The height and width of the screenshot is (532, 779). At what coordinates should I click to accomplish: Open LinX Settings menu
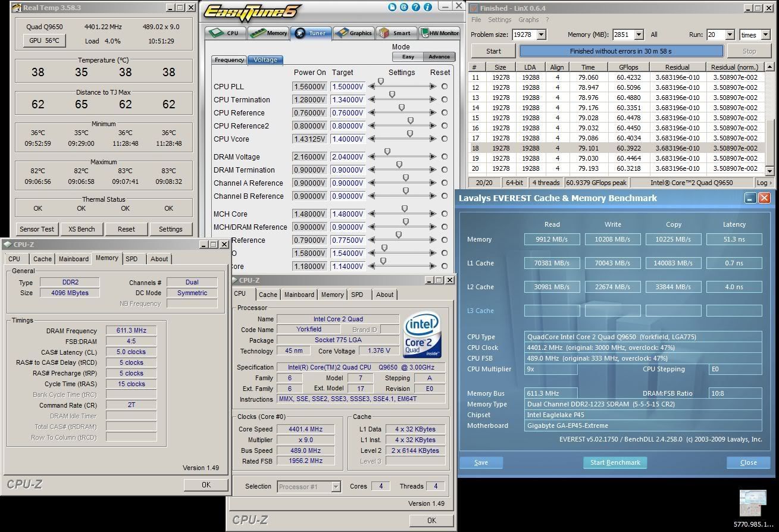pyautogui.click(x=499, y=20)
